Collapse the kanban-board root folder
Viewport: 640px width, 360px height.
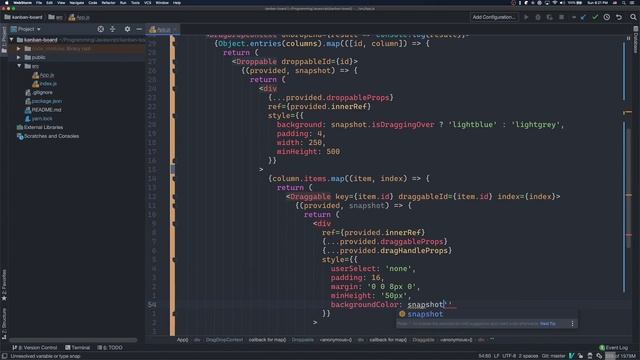click(11, 40)
